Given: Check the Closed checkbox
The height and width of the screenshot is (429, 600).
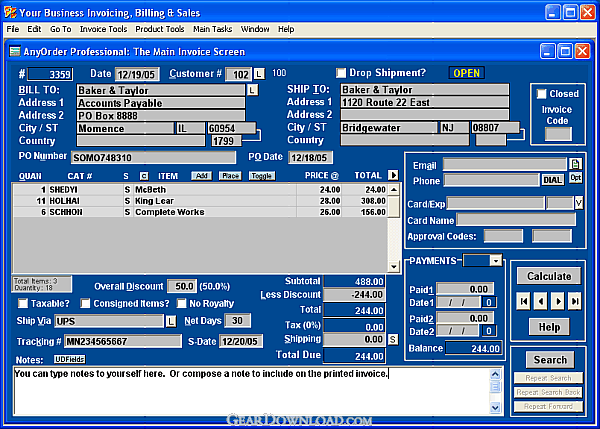Looking at the screenshot, I should point(541,94).
